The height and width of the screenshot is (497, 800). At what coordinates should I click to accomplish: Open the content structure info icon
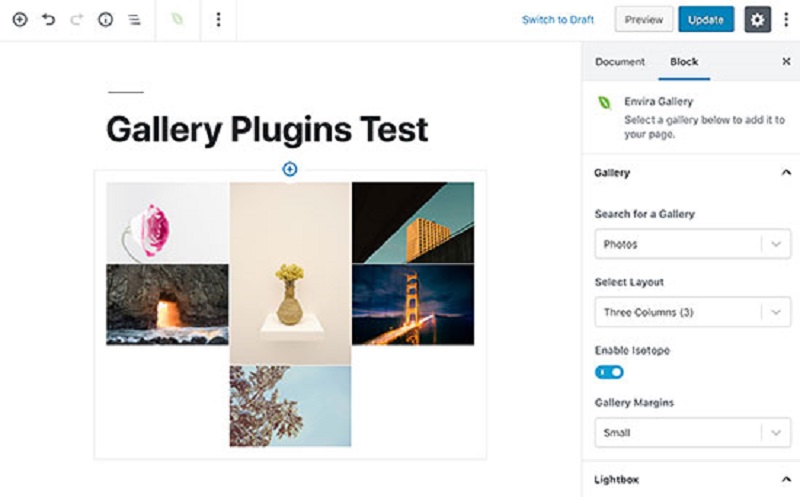tap(105, 20)
